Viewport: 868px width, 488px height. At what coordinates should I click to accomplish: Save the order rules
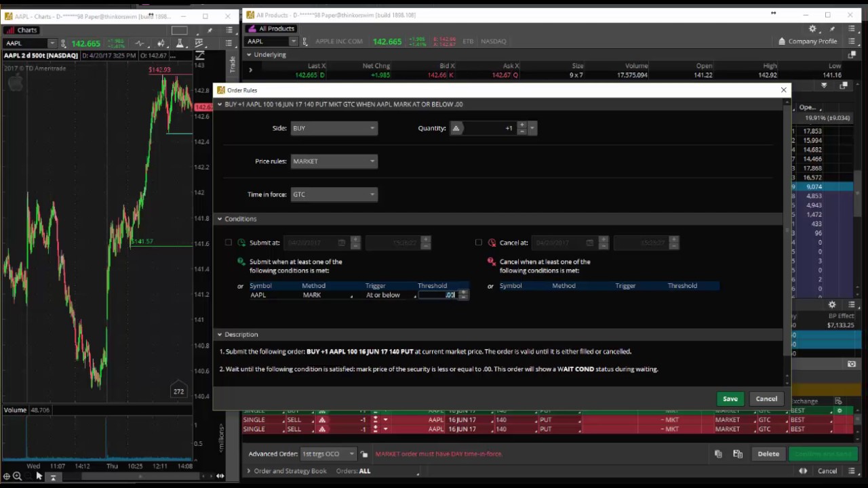[x=730, y=399]
